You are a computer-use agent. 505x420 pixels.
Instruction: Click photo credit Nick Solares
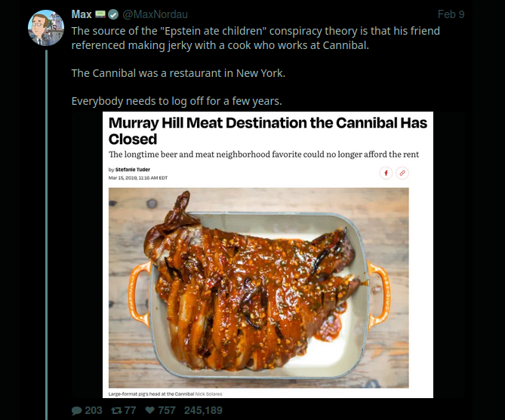click(x=209, y=394)
